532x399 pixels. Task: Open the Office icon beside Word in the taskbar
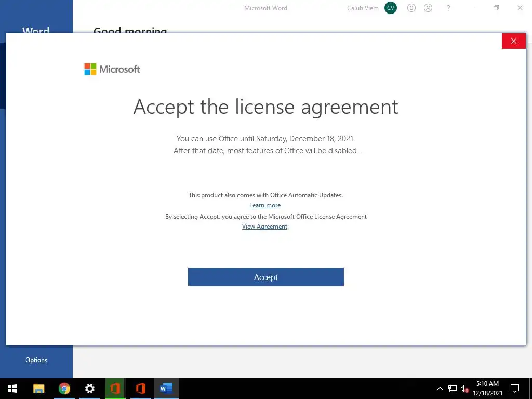pos(140,389)
